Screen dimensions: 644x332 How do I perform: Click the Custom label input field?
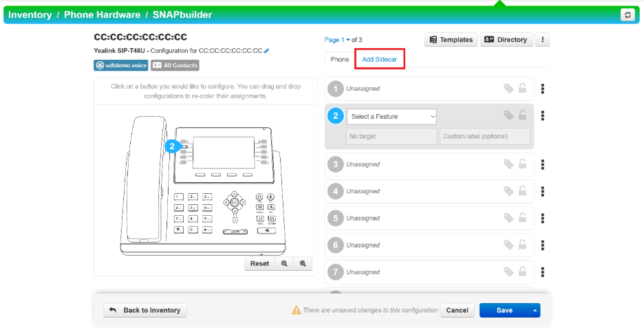pyautogui.click(x=484, y=136)
